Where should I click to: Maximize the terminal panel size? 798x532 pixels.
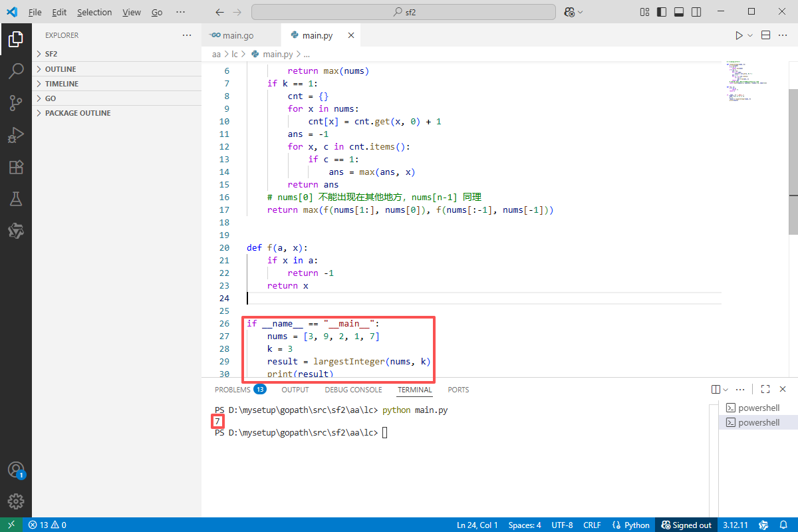pyautogui.click(x=765, y=390)
